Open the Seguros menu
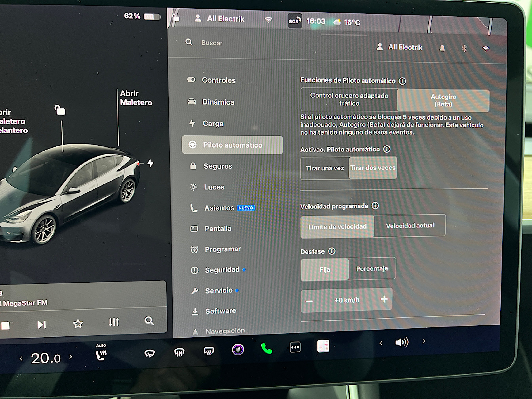This screenshot has width=532, height=399. (218, 166)
